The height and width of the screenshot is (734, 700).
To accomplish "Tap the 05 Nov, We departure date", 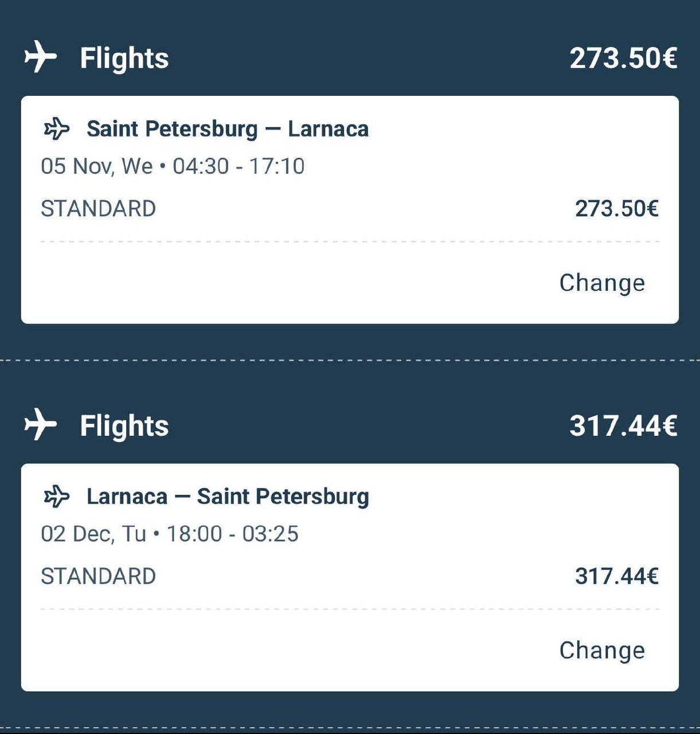I will (x=96, y=166).
